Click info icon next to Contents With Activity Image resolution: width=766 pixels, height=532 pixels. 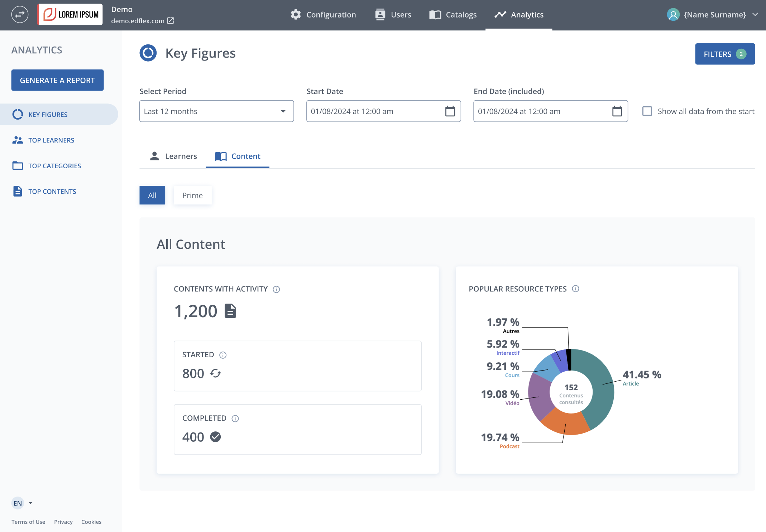[276, 289]
